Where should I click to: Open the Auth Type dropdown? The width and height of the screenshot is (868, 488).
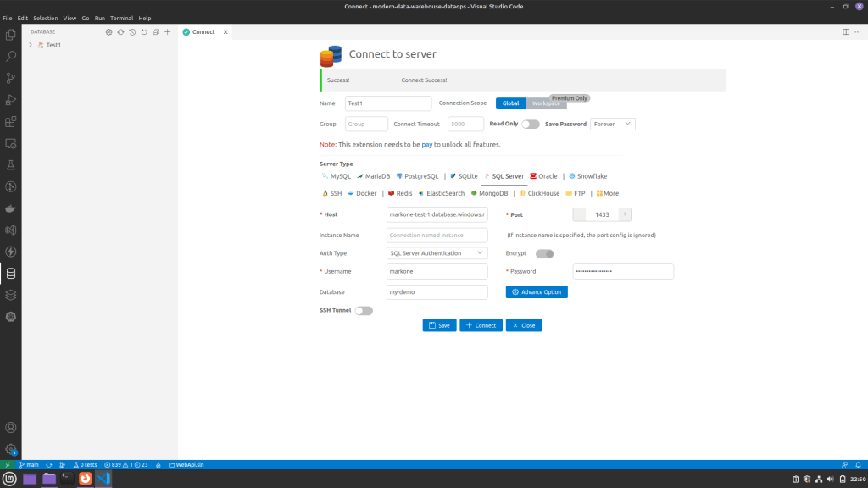click(437, 253)
